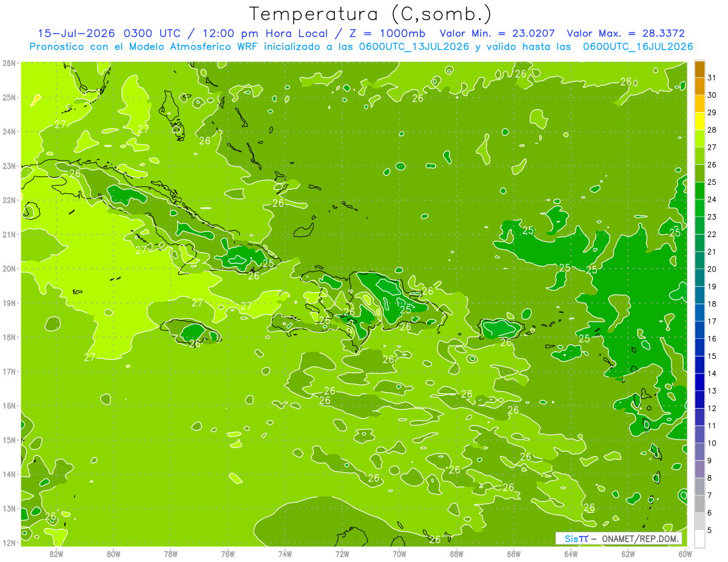The height and width of the screenshot is (562, 728).
Task: Click the 'Sisπ' logo text
Action: pos(576,538)
